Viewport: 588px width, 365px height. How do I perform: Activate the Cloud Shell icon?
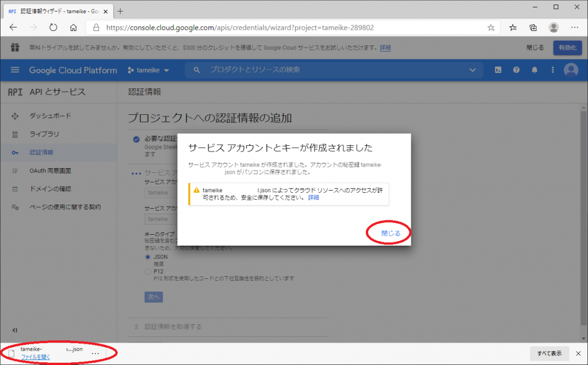click(498, 70)
